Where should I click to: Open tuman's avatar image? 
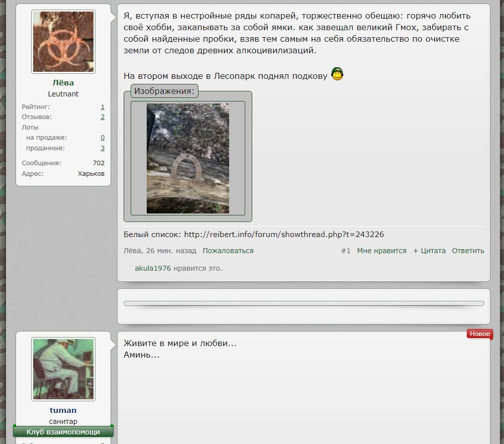[x=63, y=369]
